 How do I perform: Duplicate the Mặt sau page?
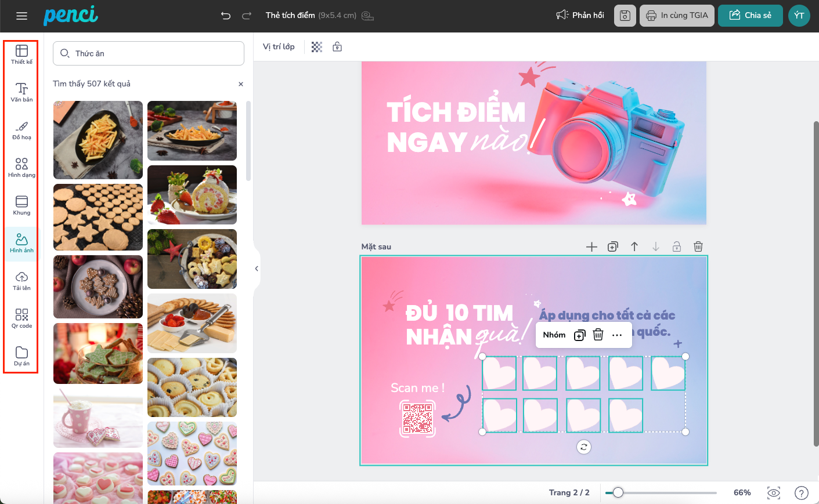tap(613, 246)
